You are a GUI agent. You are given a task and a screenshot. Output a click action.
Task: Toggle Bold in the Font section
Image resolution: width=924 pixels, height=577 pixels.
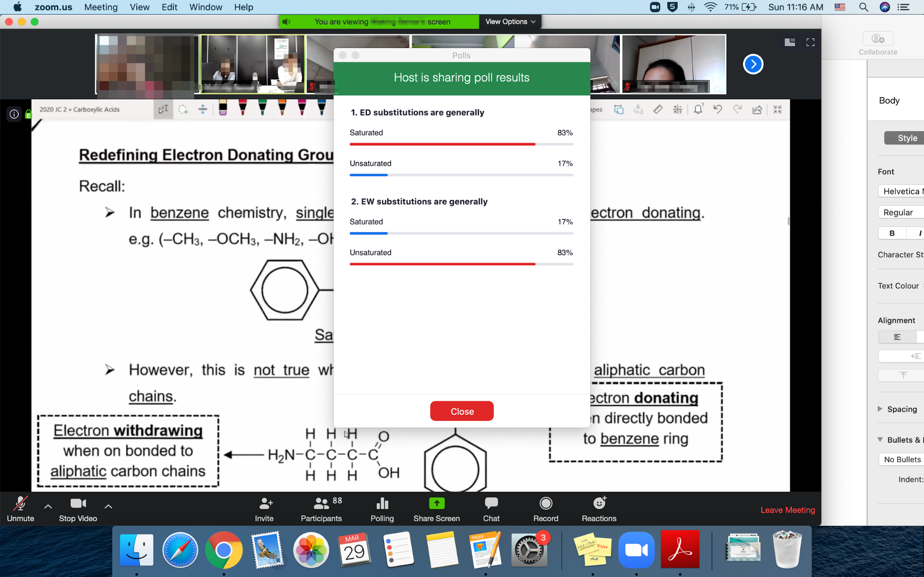coord(892,233)
